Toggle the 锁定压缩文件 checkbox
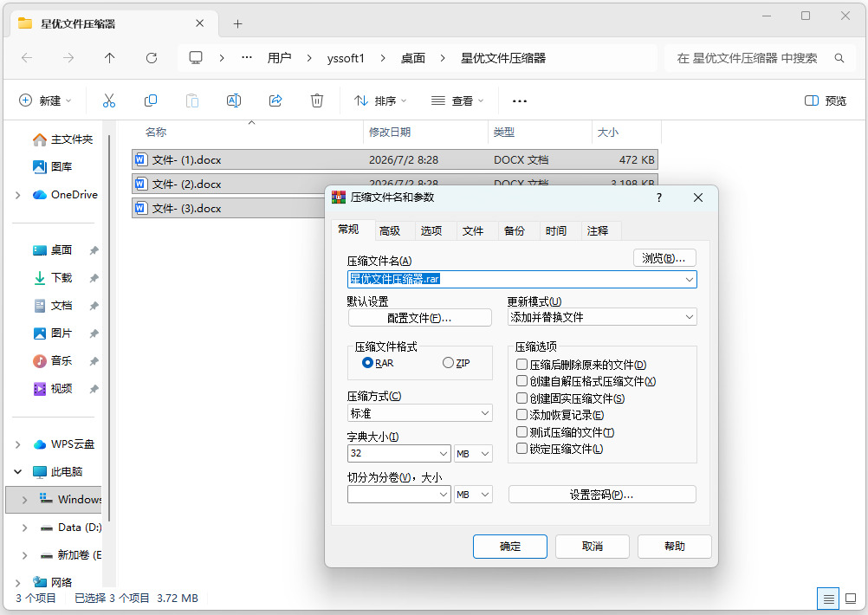Screen dimensions: 868x615 click(521, 449)
